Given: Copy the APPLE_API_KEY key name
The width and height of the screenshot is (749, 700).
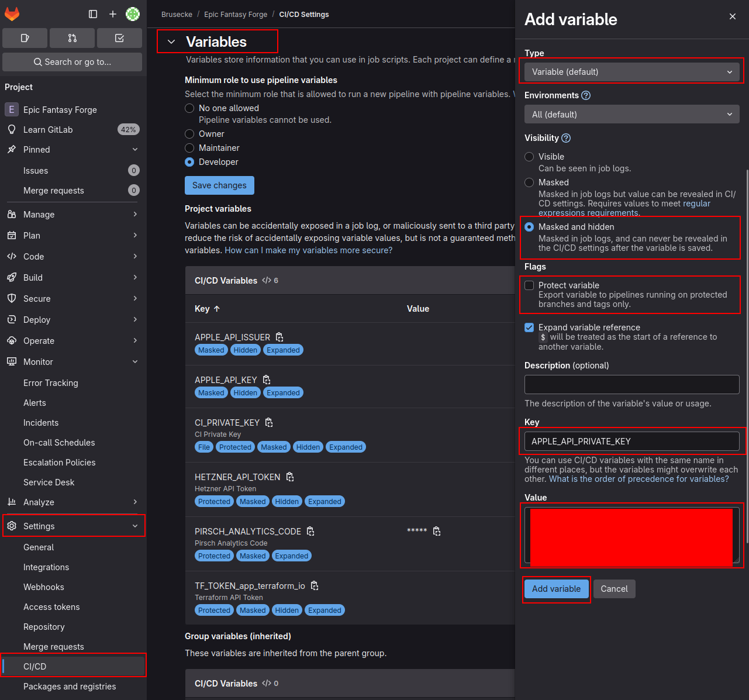Looking at the screenshot, I should pos(267,380).
